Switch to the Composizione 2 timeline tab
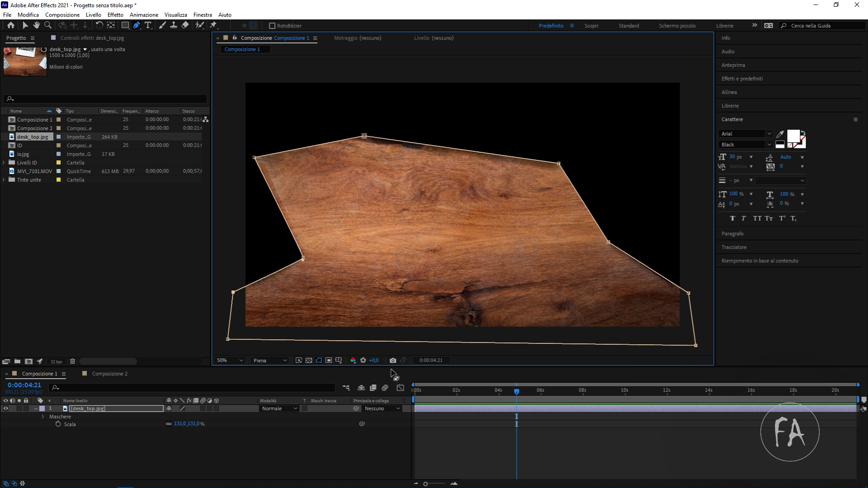 pyautogui.click(x=109, y=374)
